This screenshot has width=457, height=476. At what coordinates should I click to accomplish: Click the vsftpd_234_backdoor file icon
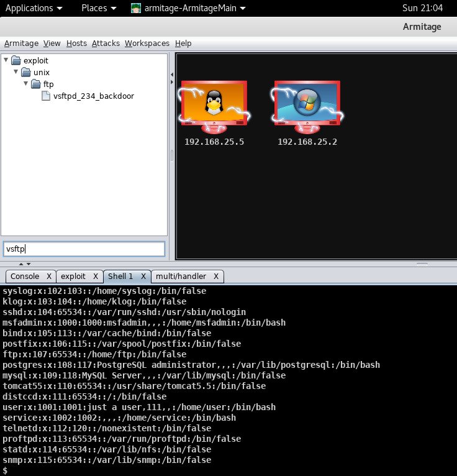pyautogui.click(x=46, y=96)
